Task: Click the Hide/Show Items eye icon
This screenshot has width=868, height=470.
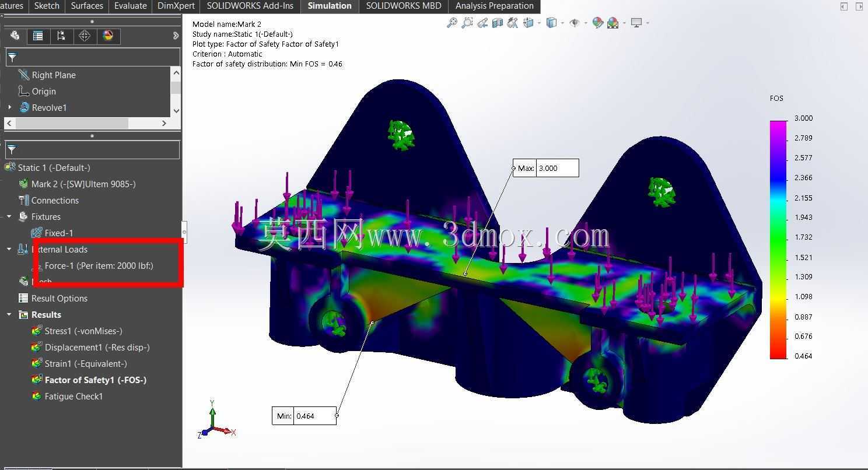Action: pos(574,23)
